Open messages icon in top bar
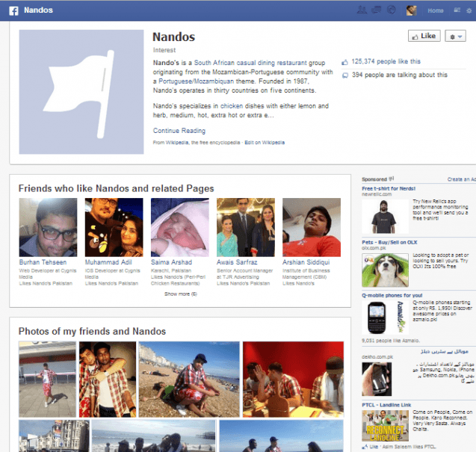Screen dimensions: 476x452 377,10
